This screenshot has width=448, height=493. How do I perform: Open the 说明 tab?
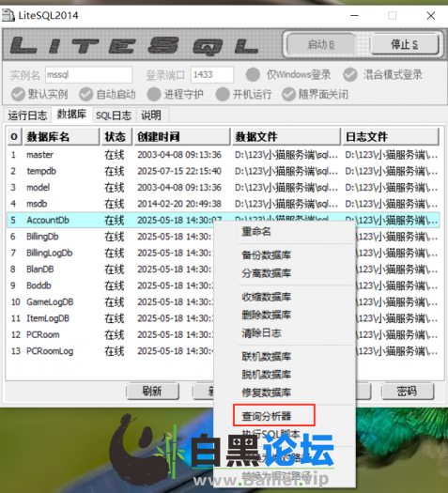tap(151, 116)
